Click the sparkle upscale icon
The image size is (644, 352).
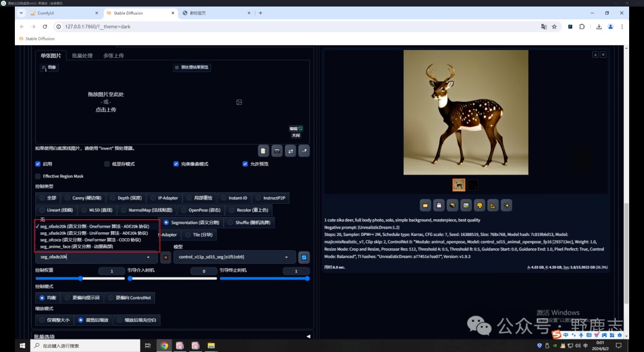tap(506, 205)
